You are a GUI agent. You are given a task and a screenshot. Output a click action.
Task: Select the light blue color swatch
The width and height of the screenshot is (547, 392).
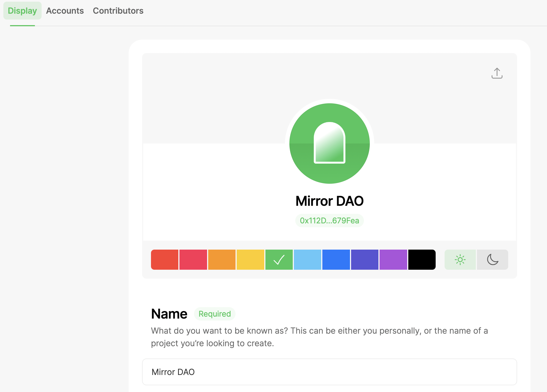[x=308, y=260]
